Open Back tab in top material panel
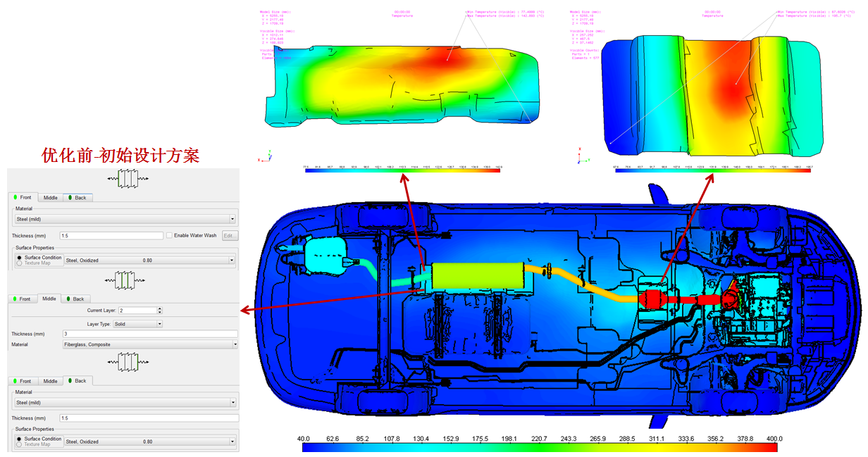Viewport: 868px width, 457px height. tap(77, 198)
